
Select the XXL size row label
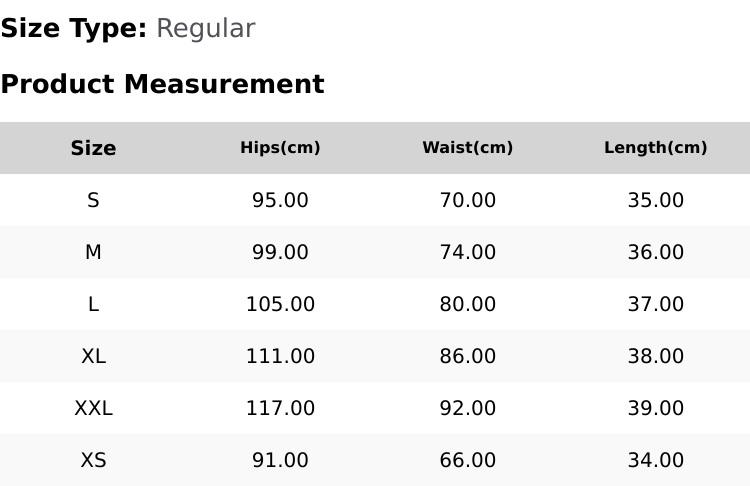tap(93, 409)
